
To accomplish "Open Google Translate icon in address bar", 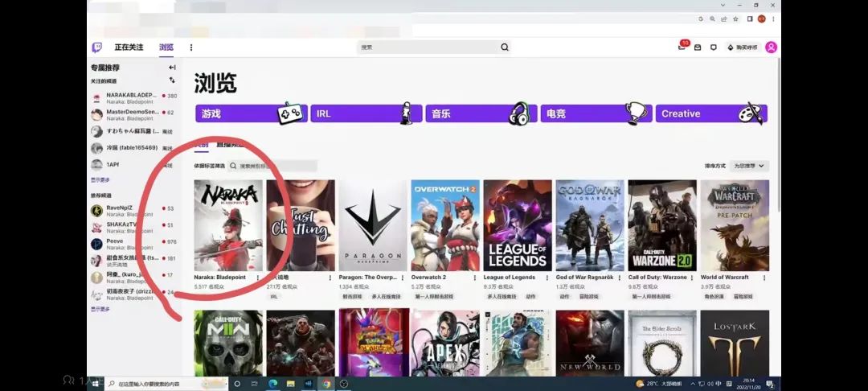I will 701,19.
